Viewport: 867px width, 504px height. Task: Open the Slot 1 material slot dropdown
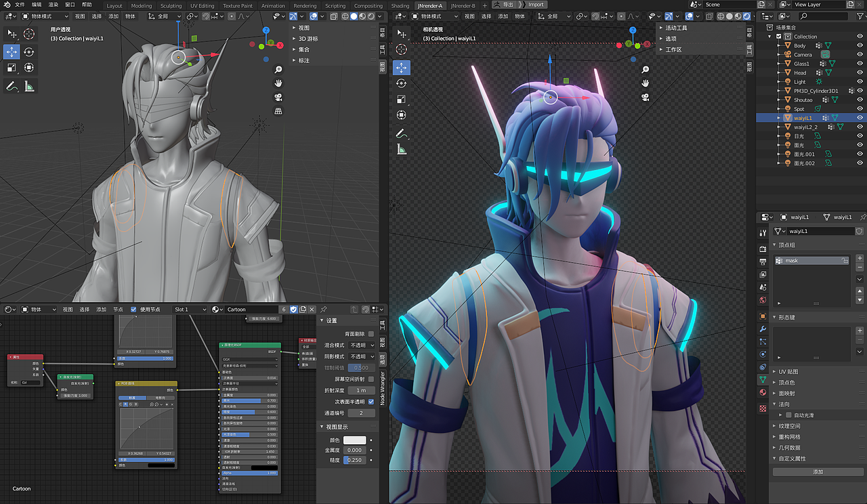189,310
